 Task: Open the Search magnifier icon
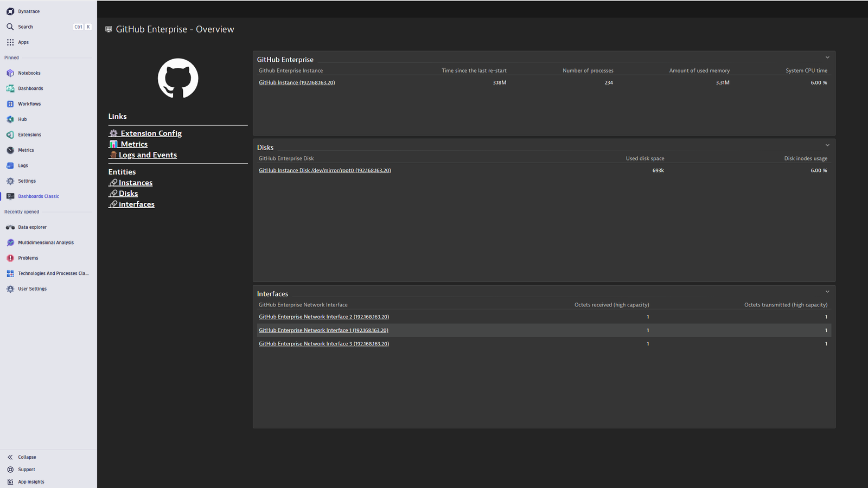pyautogui.click(x=10, y=27)
